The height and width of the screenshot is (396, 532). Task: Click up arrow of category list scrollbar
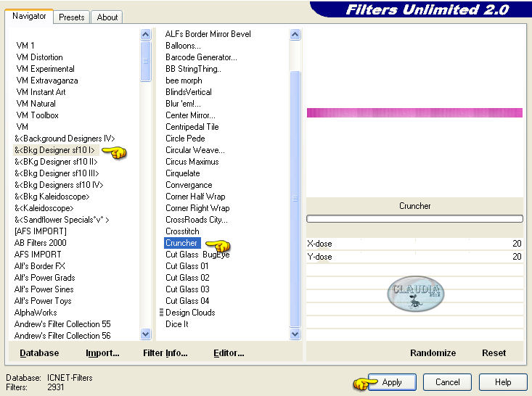point(146,34)
